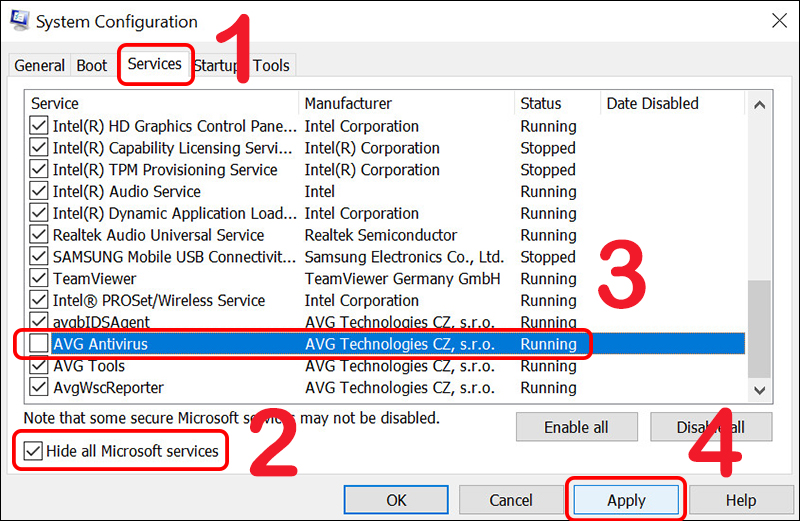Open the Boot tab
This screenshot has width=800, height=521.
click(x=92, y=66)
